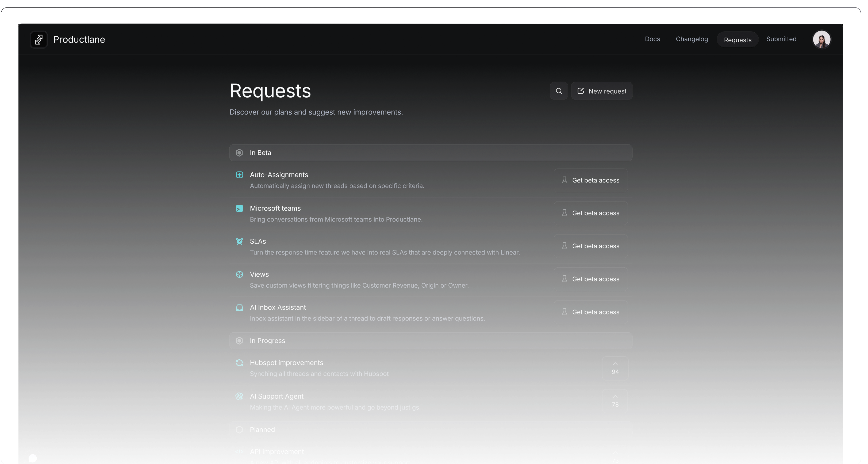This screenshot has width=868, height=464.
Task: Click pencil icon in New request button
Action: click(x=581, y=91)
